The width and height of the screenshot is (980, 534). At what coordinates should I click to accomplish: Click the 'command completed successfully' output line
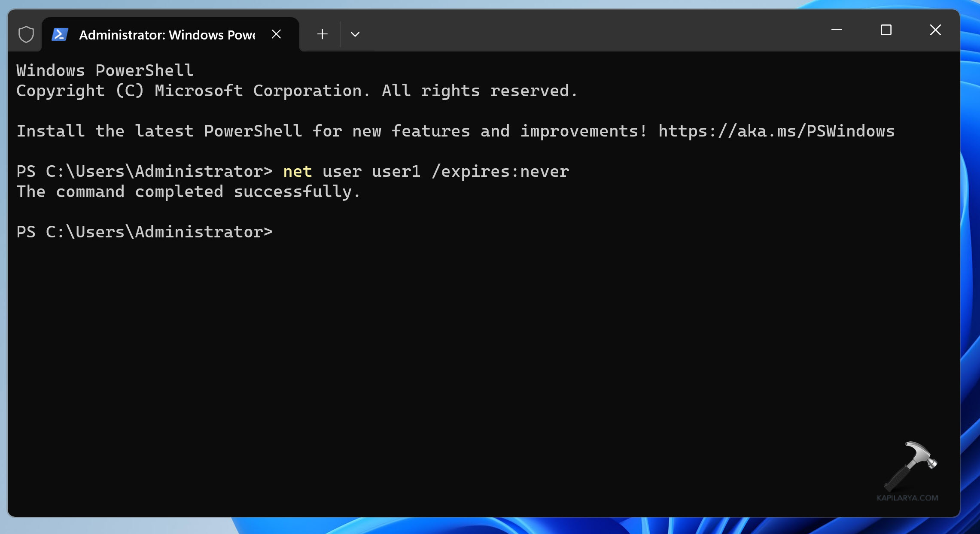(188, 192)
